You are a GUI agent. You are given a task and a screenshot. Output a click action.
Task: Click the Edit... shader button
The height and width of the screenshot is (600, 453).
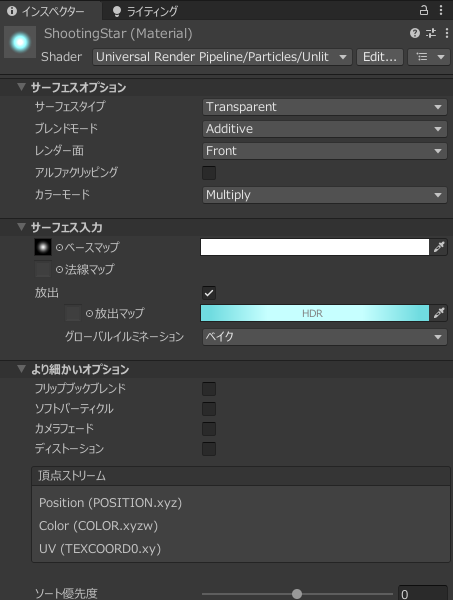tap(380, 57)
